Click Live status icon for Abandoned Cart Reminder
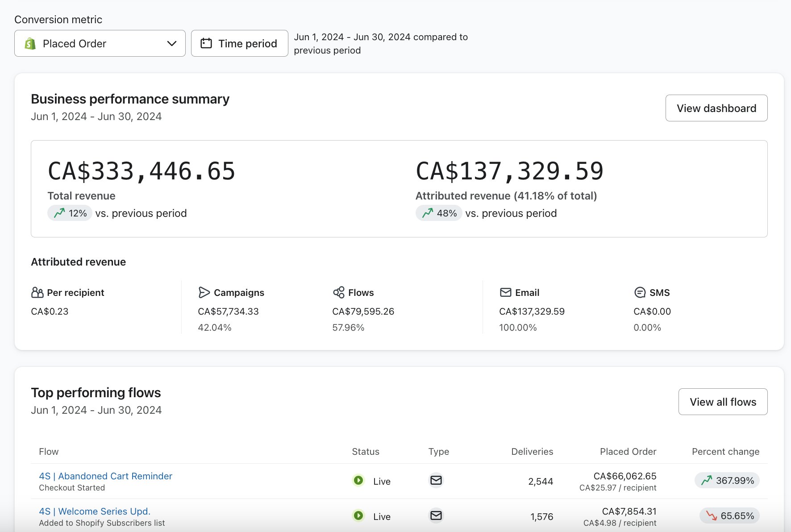Image resolution: width=791 pixels, height=532 pixels. point(358,480)
